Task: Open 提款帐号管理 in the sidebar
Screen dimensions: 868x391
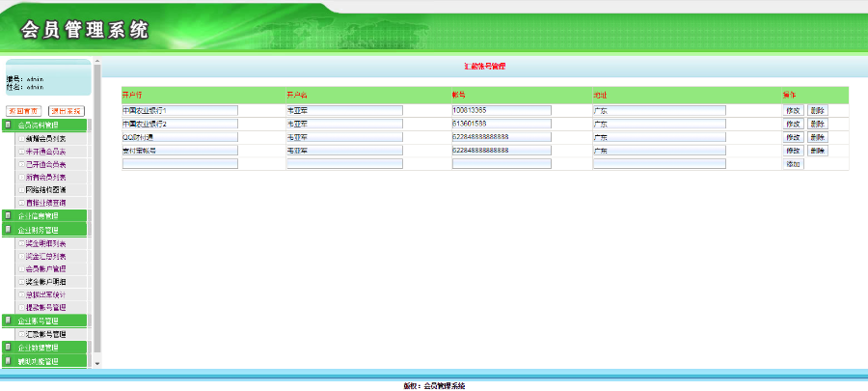Action: (45, 307)
